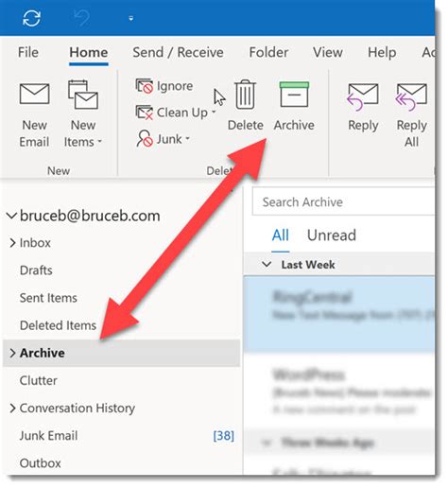Open the Sent Items folder

pyautogui.click(x=48, y=298)
